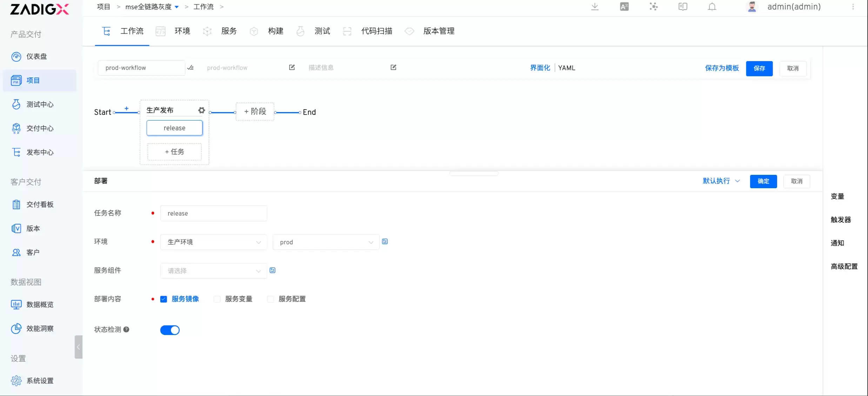Click the download icon in top bar

coord(595,7)
